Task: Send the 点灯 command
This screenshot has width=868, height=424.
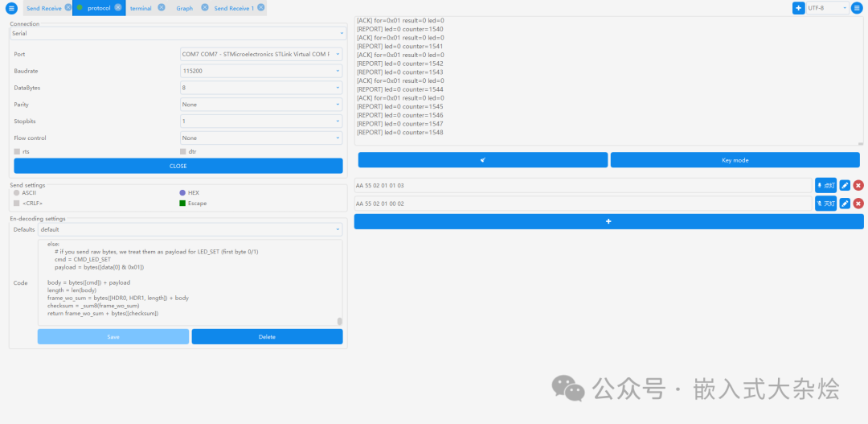Action: click(825, 186)
